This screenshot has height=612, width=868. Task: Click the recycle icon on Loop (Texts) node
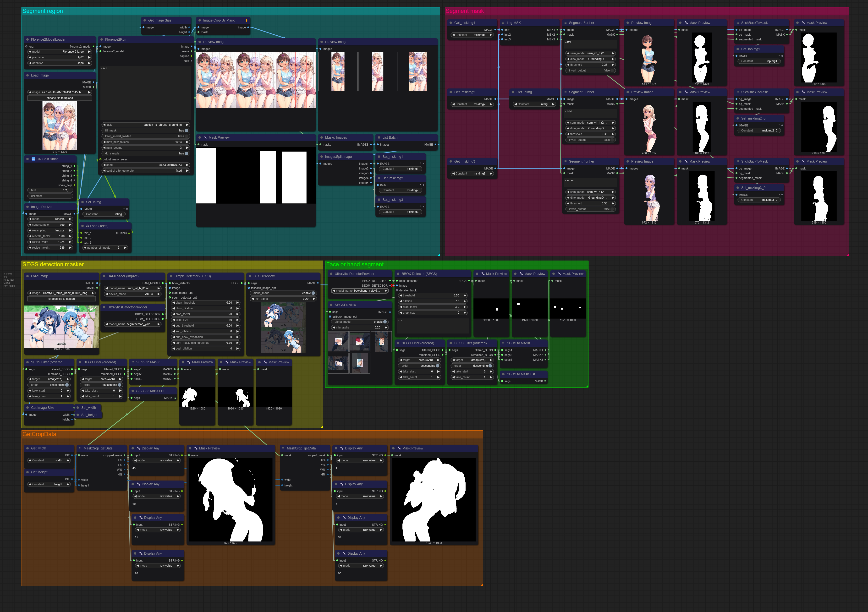coord(87,226)
